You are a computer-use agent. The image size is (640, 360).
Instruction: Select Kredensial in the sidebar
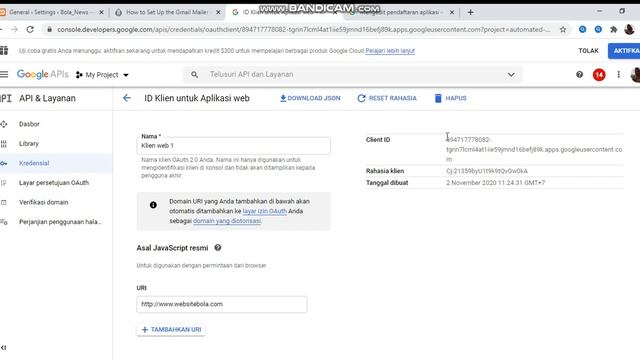tap(56, 163)
